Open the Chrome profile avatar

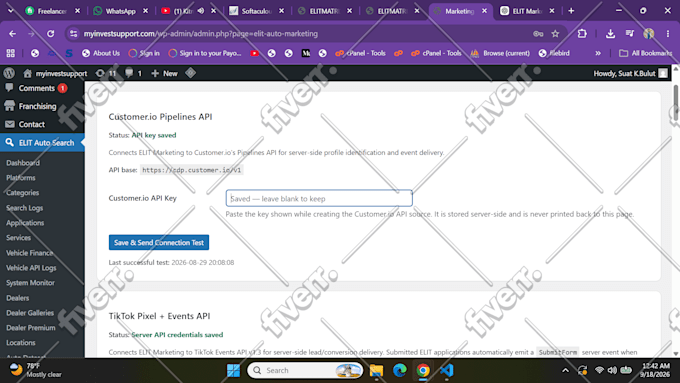[649, 33]
